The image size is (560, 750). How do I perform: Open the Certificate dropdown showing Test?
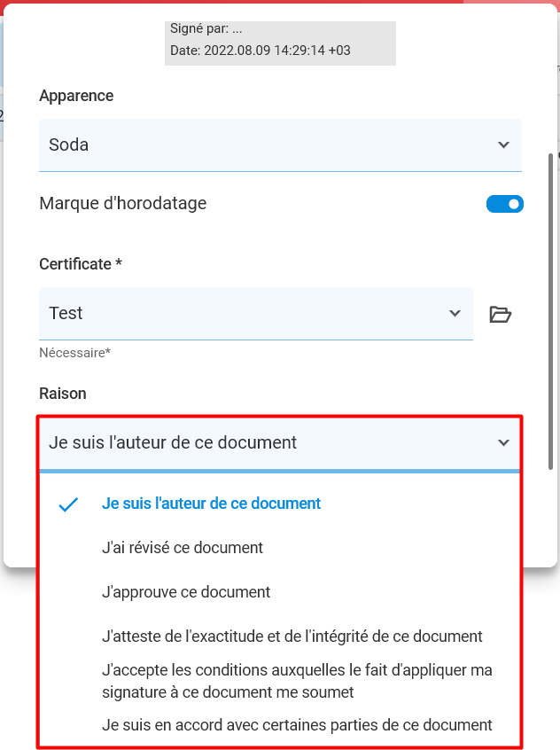(256, 314)
